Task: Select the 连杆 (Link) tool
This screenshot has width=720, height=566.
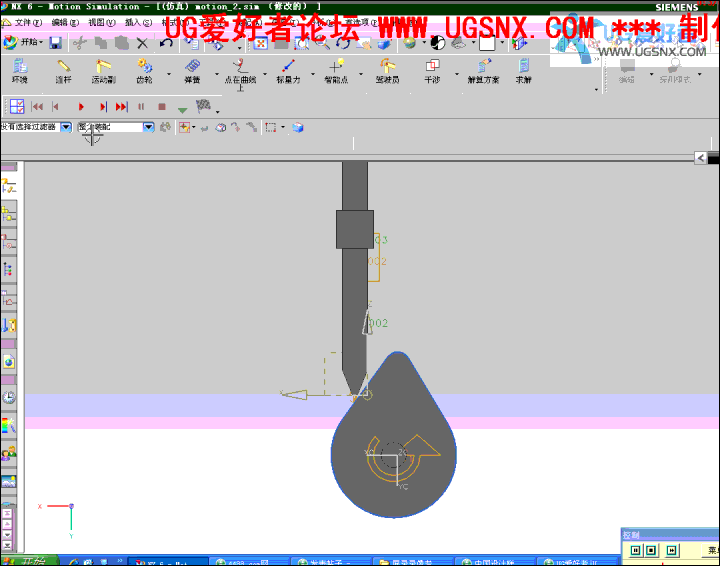Action: (x=63, y=71)
